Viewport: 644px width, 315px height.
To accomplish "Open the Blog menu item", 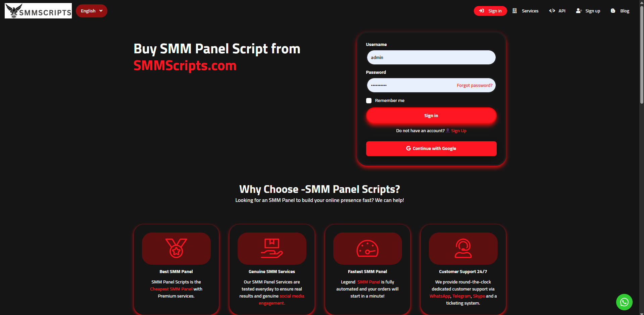I will click(x=624, y=11).
